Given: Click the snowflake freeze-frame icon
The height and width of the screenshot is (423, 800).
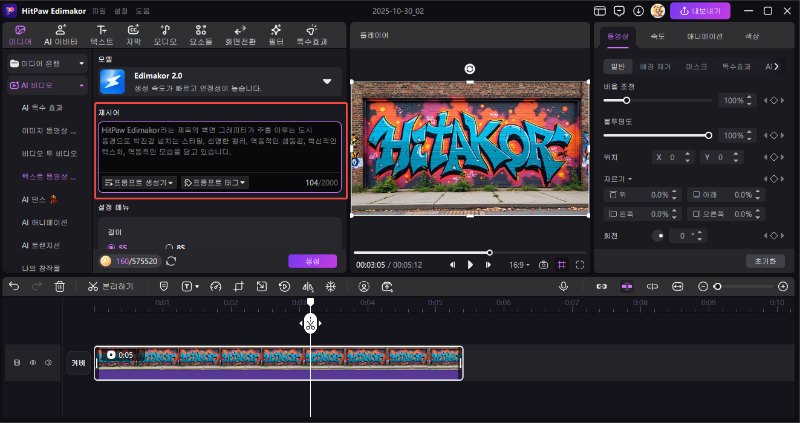Looking at the screenshot, I should (331, 287).
